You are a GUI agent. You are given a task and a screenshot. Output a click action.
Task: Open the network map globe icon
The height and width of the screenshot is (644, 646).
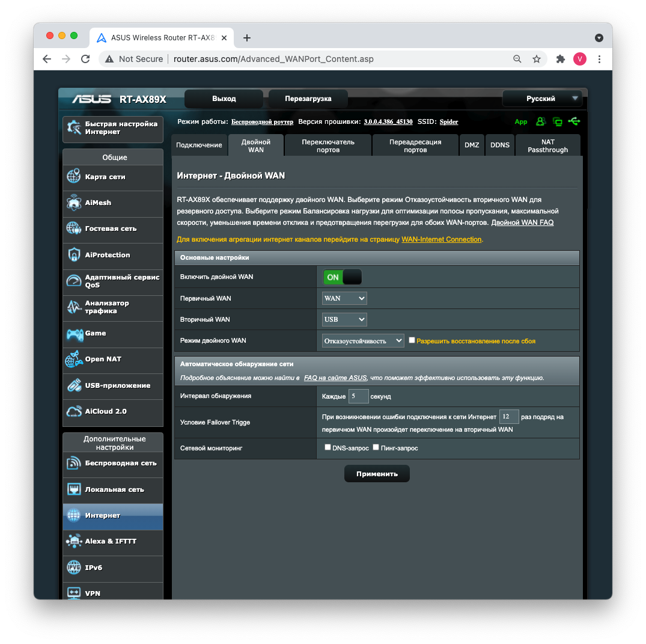pyautogui.click(x=74, y=176)
